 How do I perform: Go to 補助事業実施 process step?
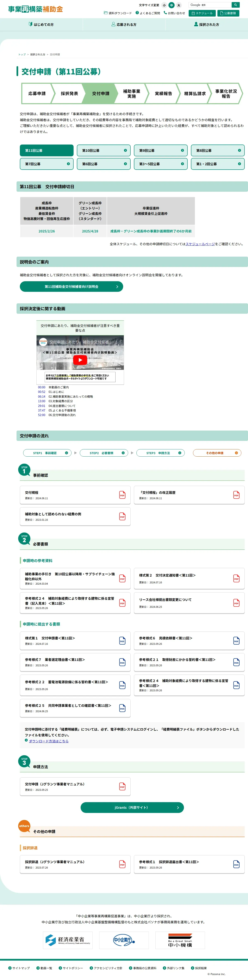coord(132,94)
